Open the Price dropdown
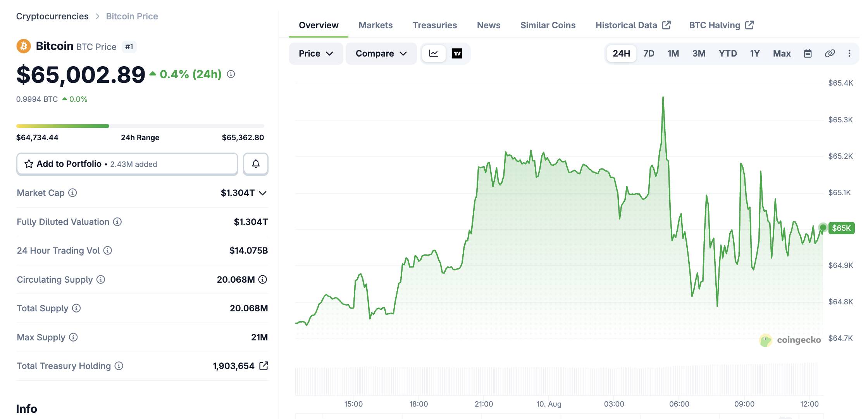Image resolution: width=868 pixels, height=419 pixels. pyautogui.click(x=316, y=53)
